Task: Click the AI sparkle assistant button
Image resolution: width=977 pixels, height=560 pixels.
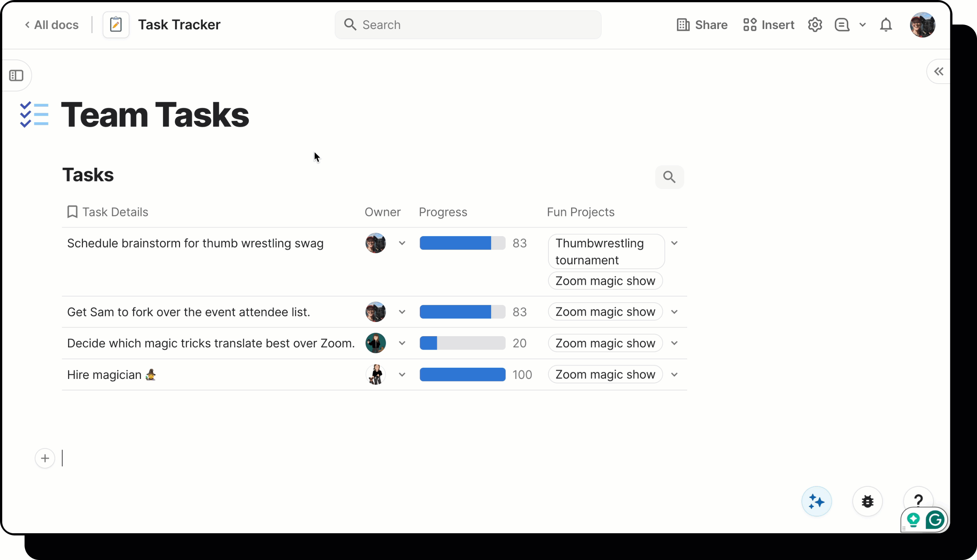Action: 816,501
